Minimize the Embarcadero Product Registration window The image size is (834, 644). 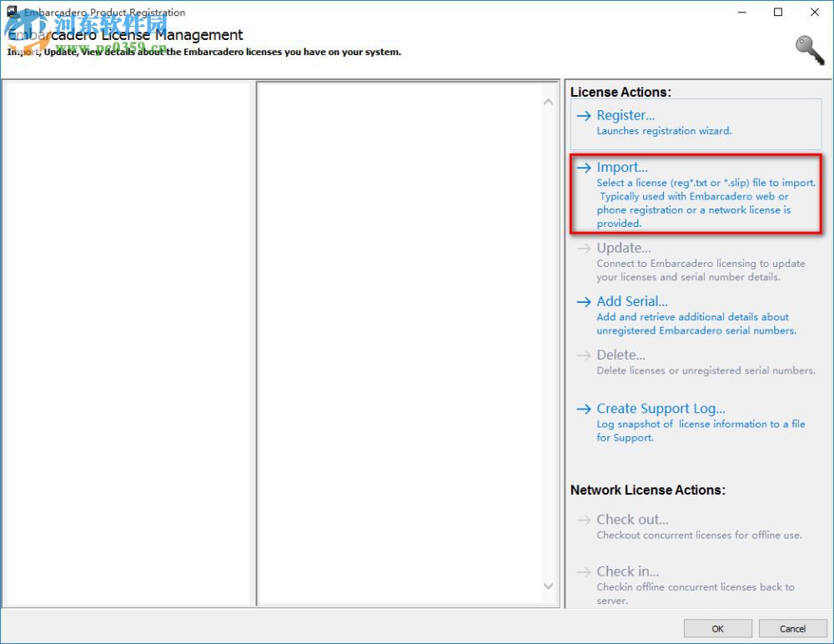[x=742, y=12]
